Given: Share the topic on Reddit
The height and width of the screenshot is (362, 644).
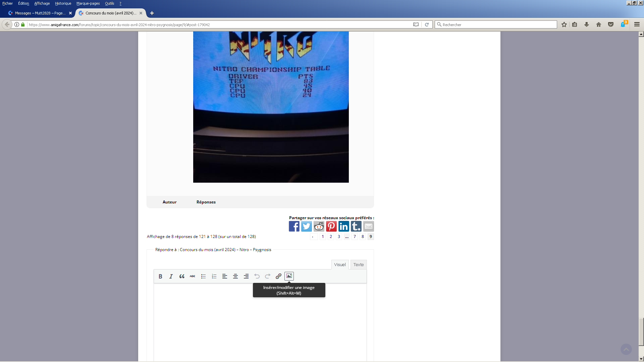Looking at the screenshot, I should [x=319, y=226].
